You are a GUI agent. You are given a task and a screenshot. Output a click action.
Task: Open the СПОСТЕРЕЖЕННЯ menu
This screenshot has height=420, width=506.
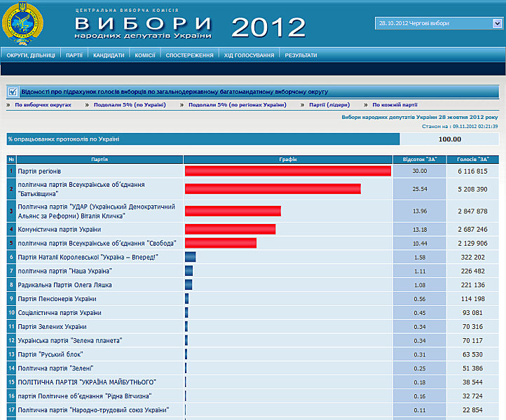189,55
